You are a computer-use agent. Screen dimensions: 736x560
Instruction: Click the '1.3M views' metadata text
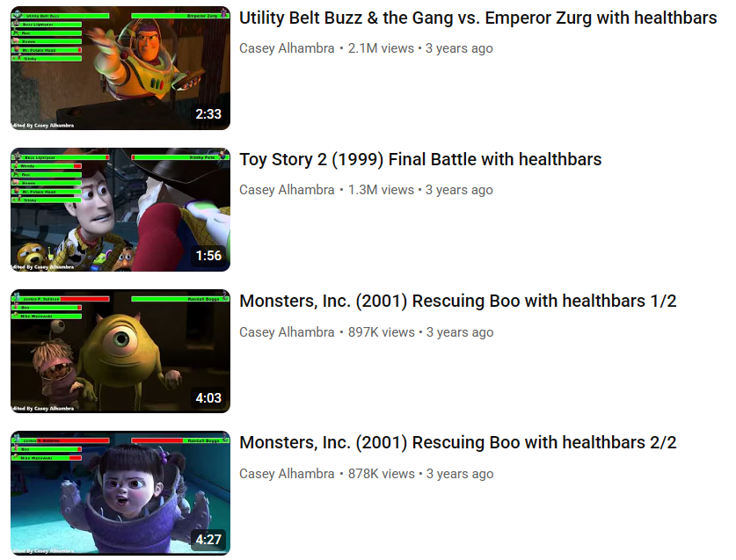(381, 190)
